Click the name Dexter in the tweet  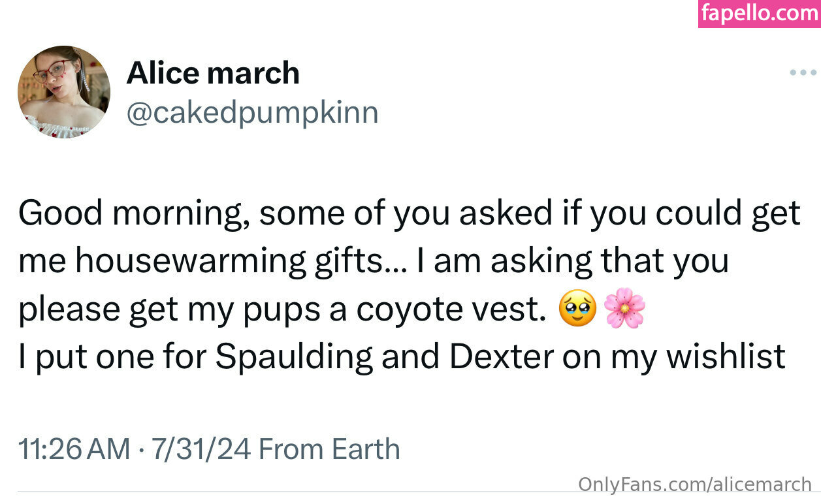(489, 356)
